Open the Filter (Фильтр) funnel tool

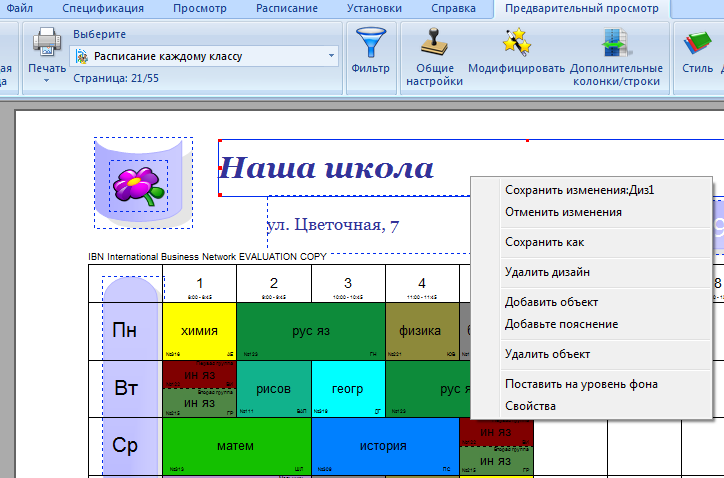tap(370, 45)
